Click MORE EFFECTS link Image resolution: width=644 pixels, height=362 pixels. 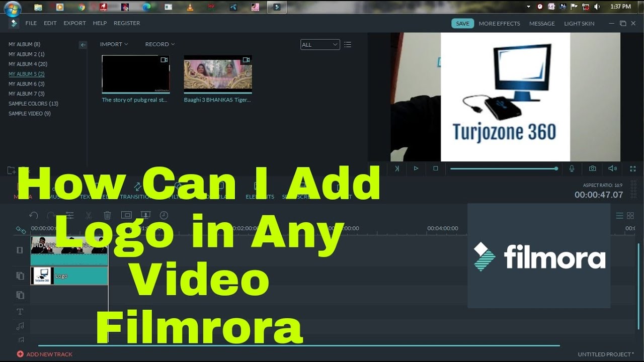500,24
